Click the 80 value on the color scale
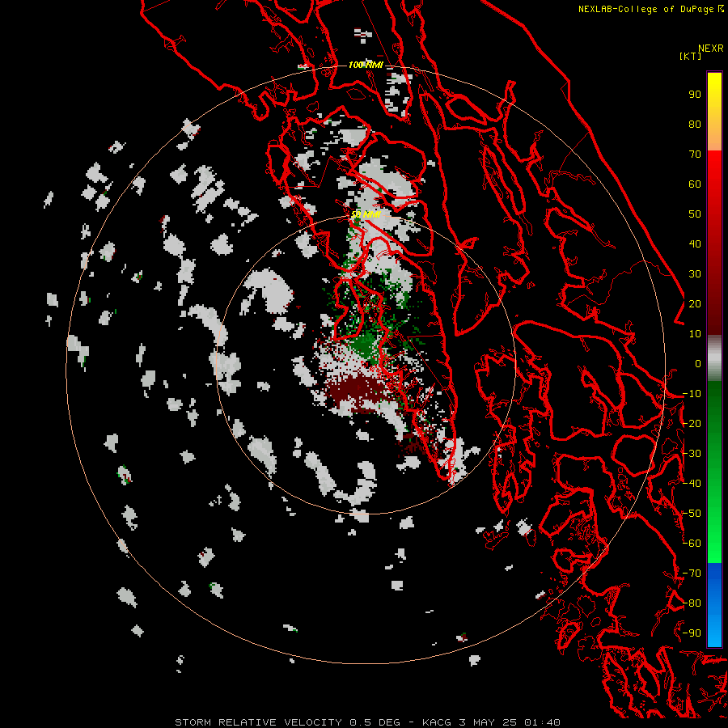 [695, 124]
